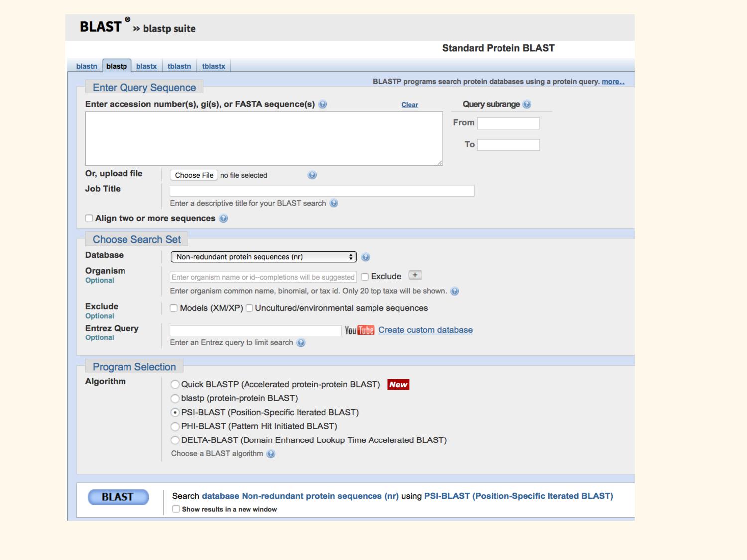Click help icon beside Database dropdown
This screenshot has width=747, height=560.
pyautogui.click(x=366, y=257)
